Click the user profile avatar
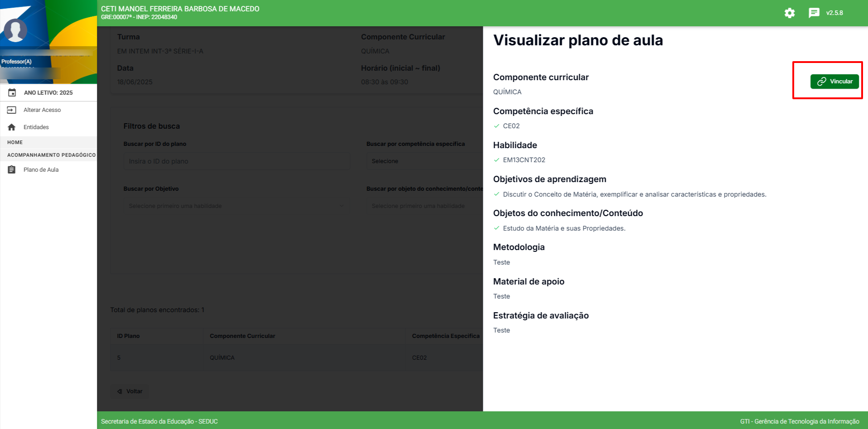Image resolution: width=868 pixels, height=429 pixels. (15, 31)
